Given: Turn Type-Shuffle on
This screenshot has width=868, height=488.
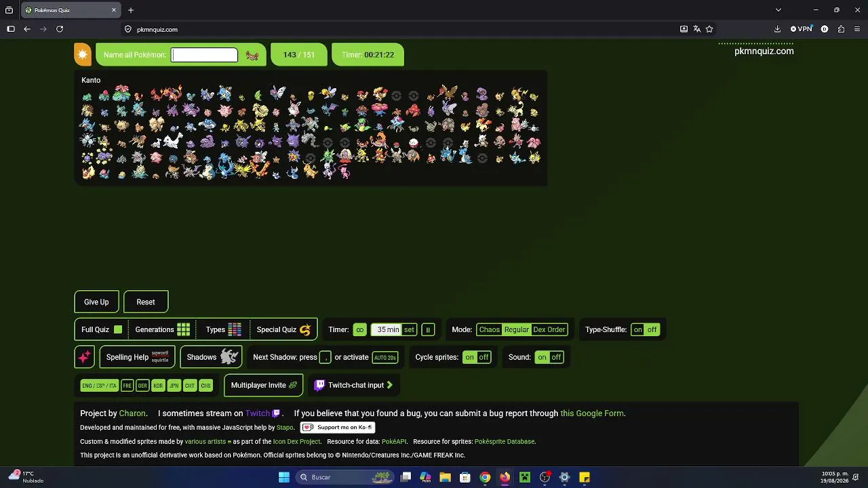Looking at the screenshot, I should tap(638, 330).
